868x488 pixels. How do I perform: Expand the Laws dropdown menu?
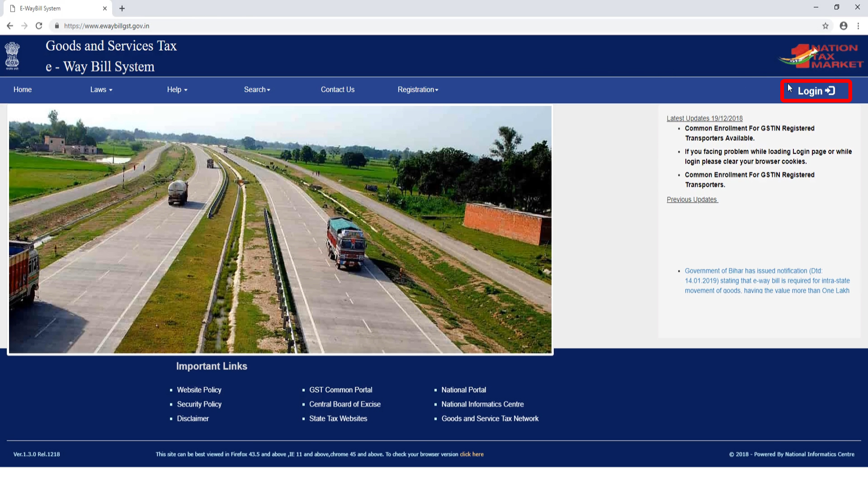pos(101,89)
